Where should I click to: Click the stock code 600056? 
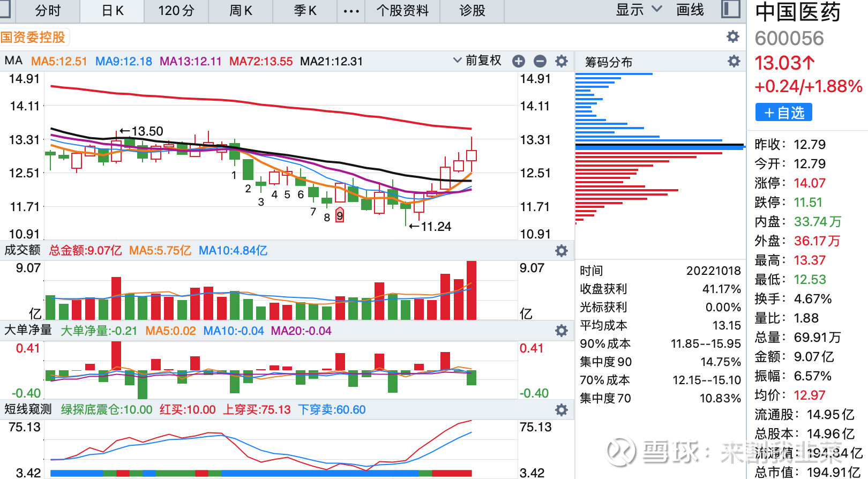tap(789, 39)
